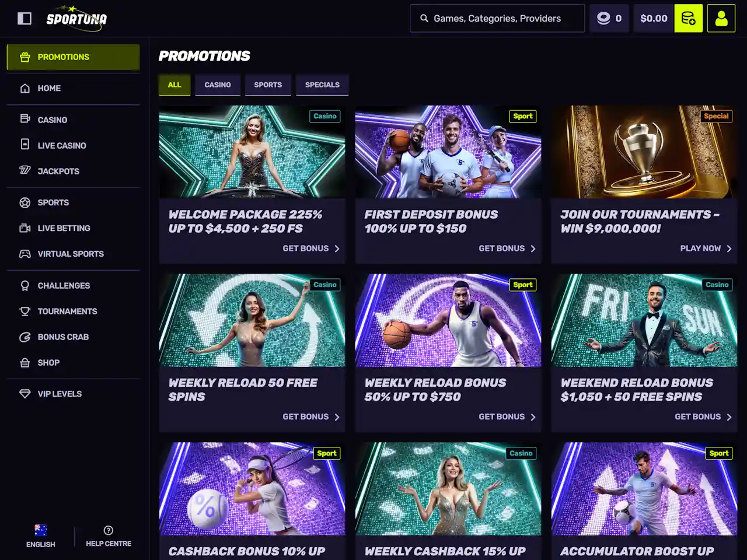Open the English language selector
The height and width of the screenshot is (560, 747).
[x=40, y=536]
